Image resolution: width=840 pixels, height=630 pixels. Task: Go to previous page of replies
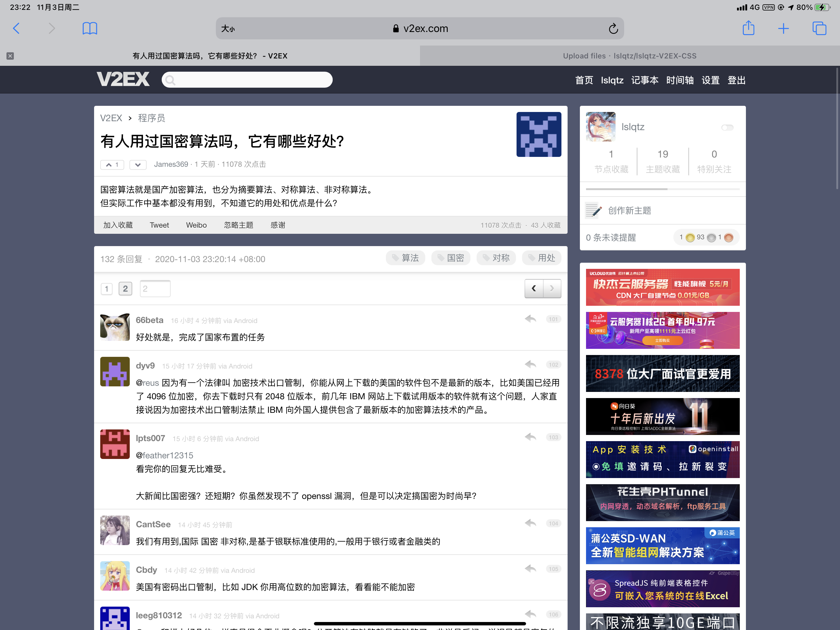click(x=534, y=289)
